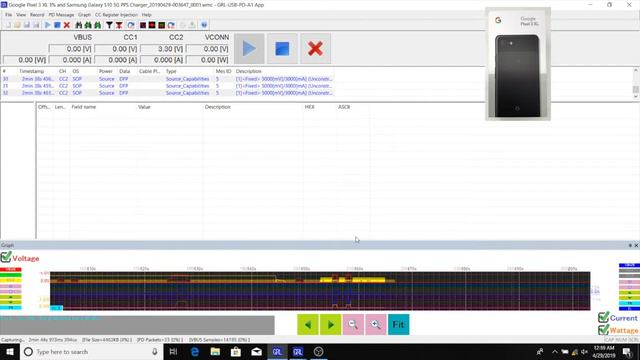Click the Timestamp column header
This screenshot has width=640, height=360.
[31, 71]
